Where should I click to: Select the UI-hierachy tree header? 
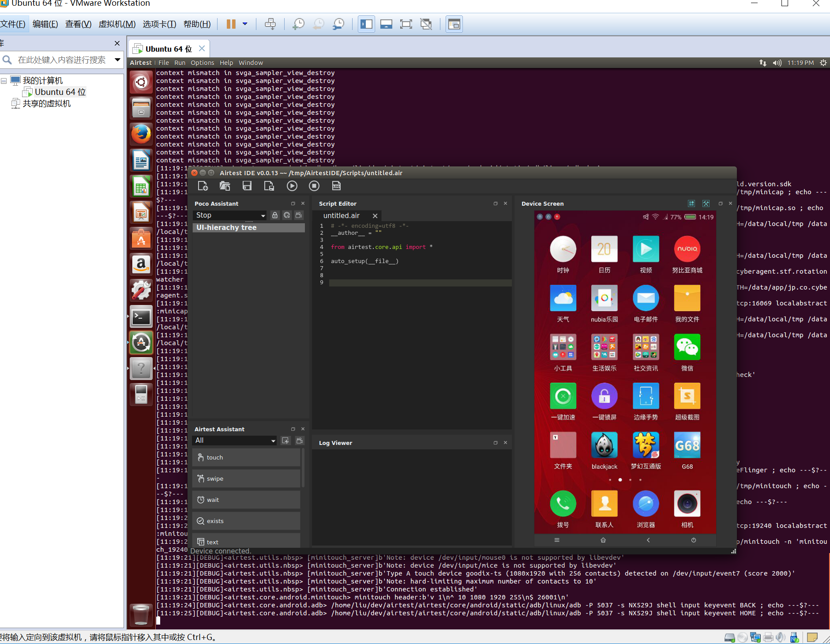click(x=249, y=227)
